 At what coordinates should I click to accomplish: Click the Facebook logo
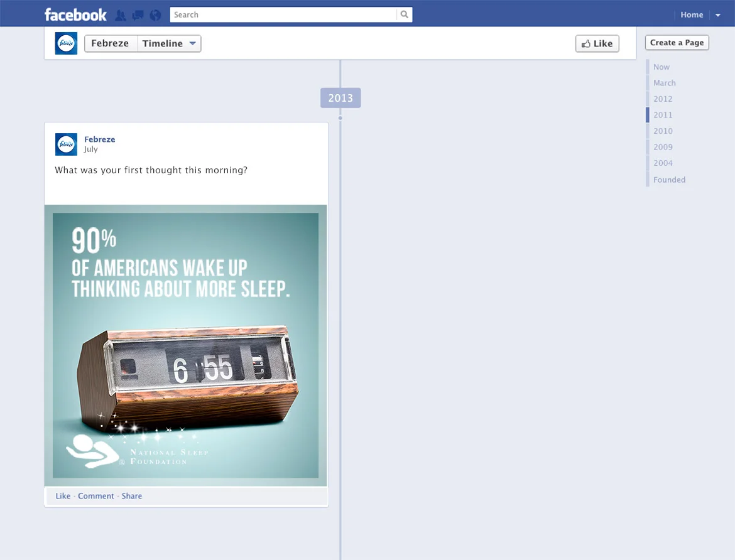coord(75,14)
